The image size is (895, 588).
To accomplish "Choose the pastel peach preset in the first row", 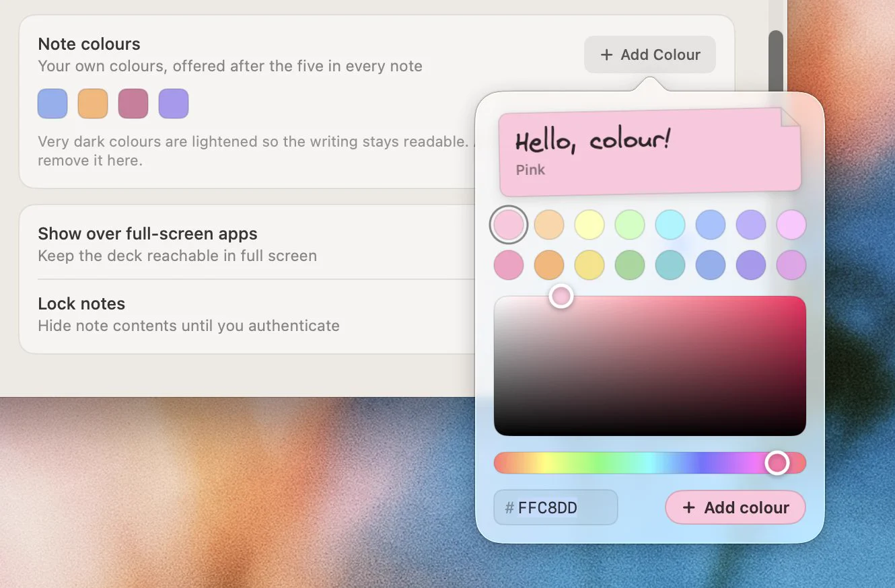I will click(549, 225).
